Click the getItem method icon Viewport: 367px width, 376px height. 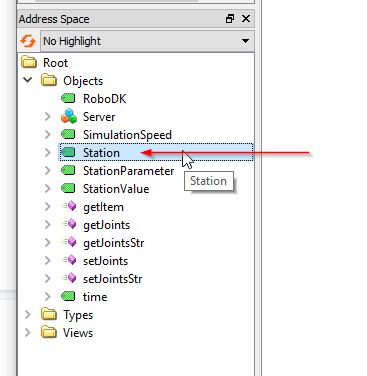coord(69,206)
